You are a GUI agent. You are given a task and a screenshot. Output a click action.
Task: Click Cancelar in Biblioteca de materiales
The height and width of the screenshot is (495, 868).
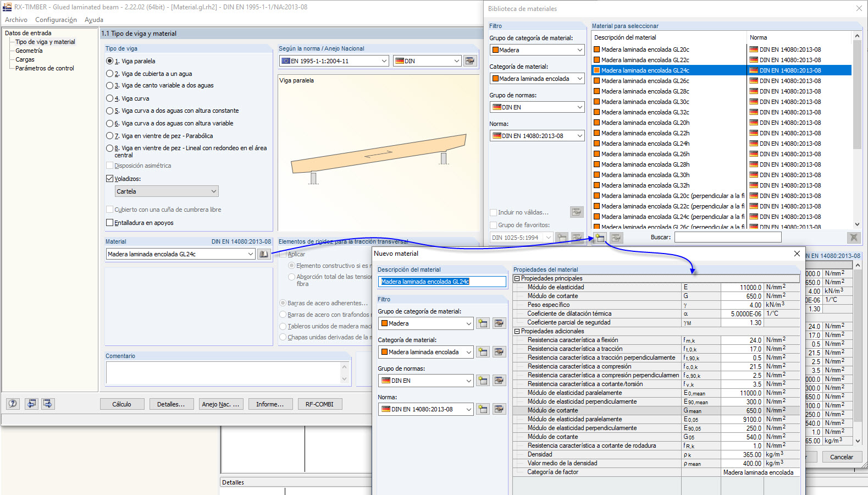pos(841,457)
